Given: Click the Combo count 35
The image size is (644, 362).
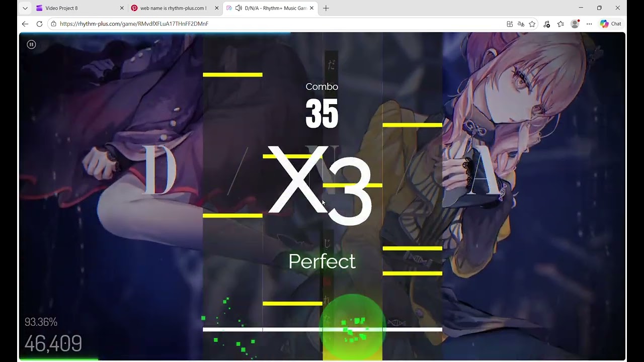Looking at the screenshot, I should coord(322,113).
